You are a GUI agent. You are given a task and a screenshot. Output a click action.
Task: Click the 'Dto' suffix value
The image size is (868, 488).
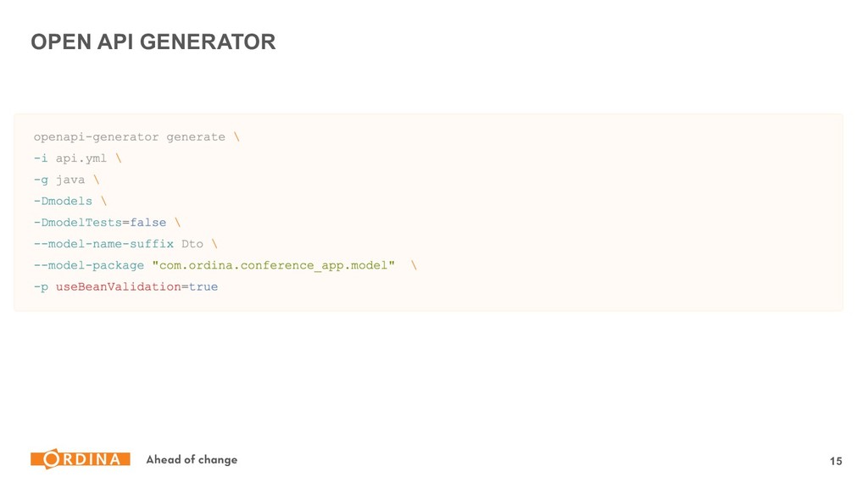click(x=192, y=244)
